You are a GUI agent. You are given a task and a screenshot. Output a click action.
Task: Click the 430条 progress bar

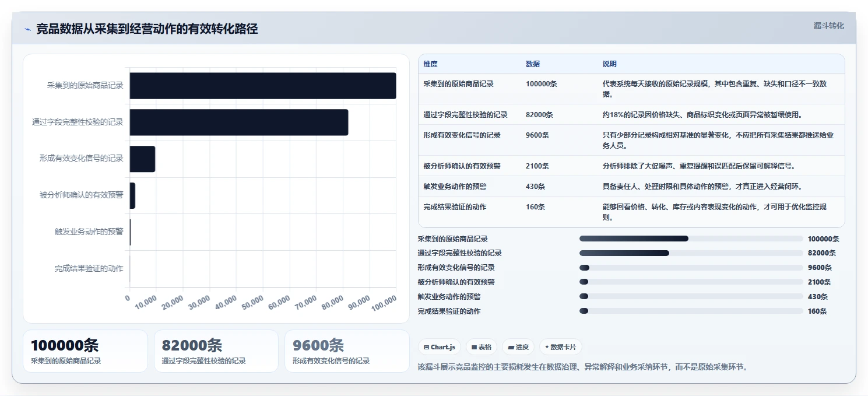[x=691, y=296]
